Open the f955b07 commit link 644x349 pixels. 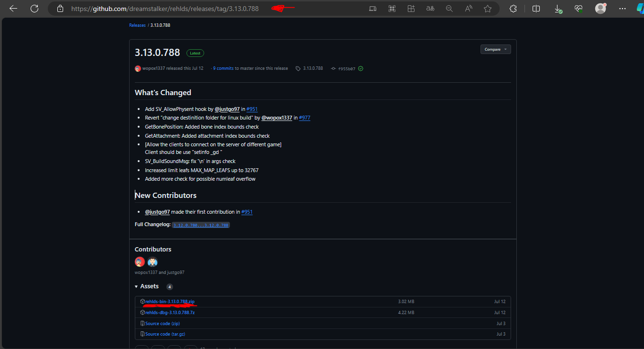tap(347, 68)
